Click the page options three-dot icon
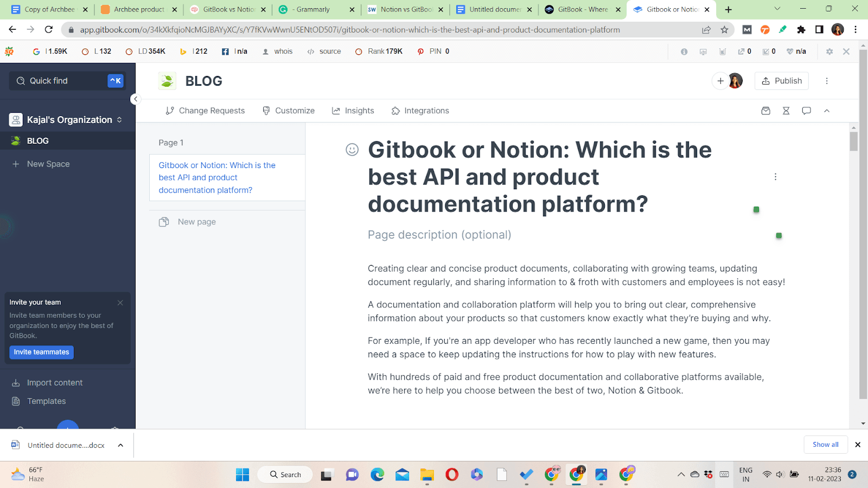 coord(775,177)
